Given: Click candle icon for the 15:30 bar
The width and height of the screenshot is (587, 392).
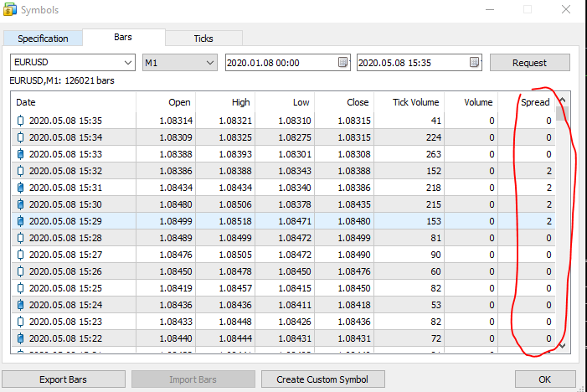Looking at the screenshot, I should [21, 204].
